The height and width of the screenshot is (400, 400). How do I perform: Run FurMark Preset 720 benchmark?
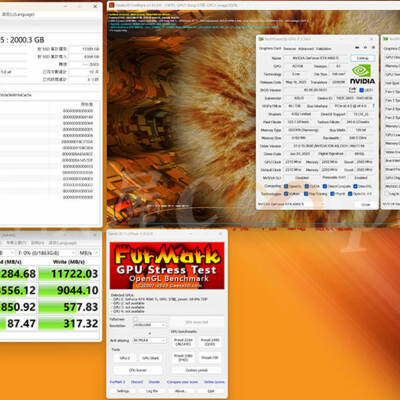(210, 358)
